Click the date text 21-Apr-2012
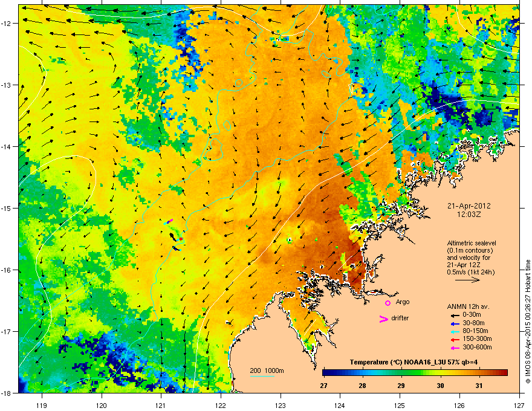 [x=469, y=206]
